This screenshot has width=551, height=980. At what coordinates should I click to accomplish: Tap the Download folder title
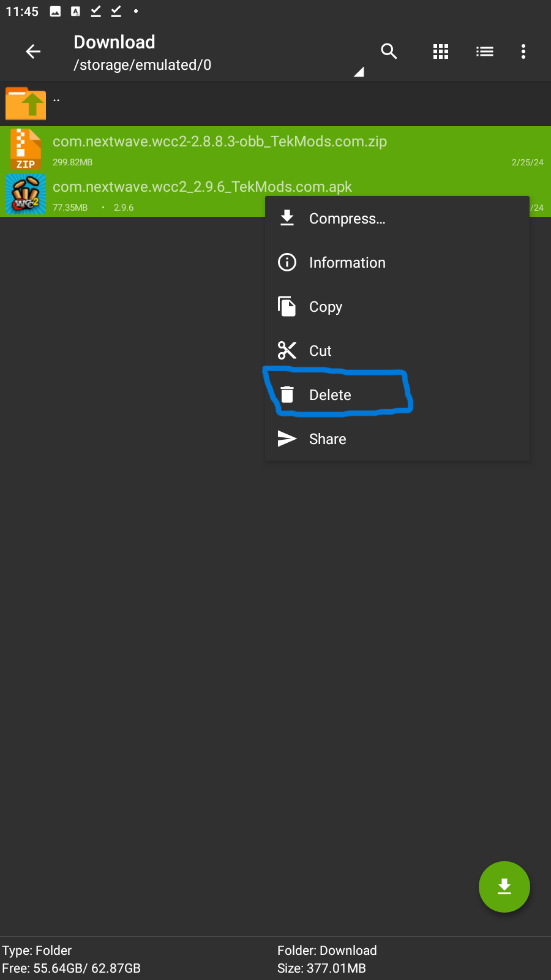(114, 42)
